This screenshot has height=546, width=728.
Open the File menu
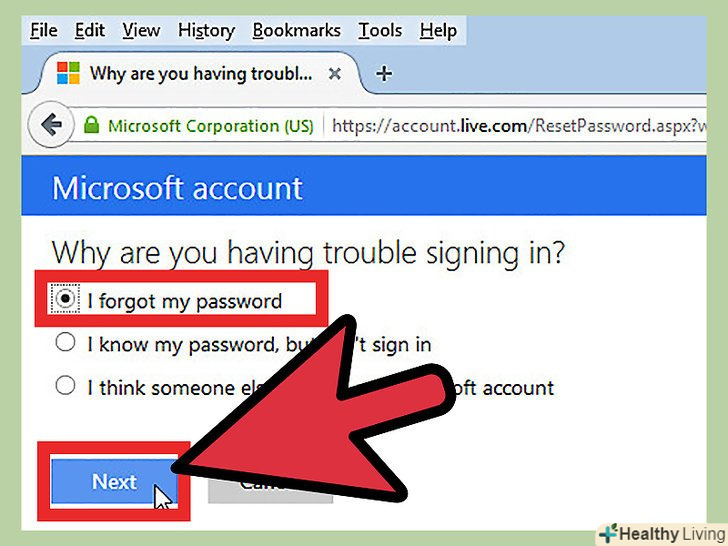[x=44, y=31]
